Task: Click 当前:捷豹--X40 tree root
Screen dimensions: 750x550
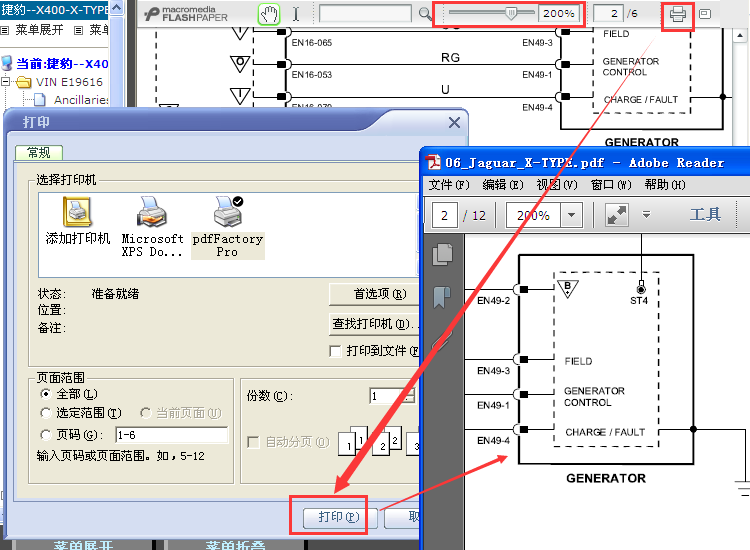Action: click(x=62, y=64)
